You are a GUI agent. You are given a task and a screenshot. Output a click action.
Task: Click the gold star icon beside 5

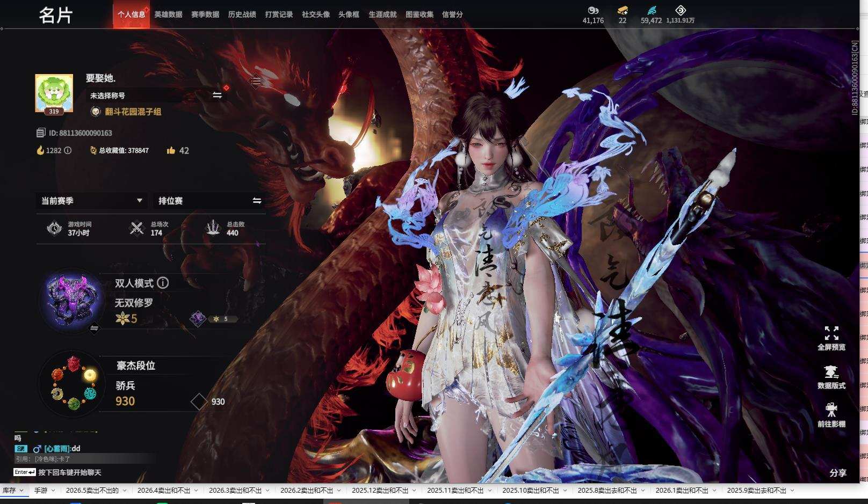pyautogui.click(x=123, y=319)
